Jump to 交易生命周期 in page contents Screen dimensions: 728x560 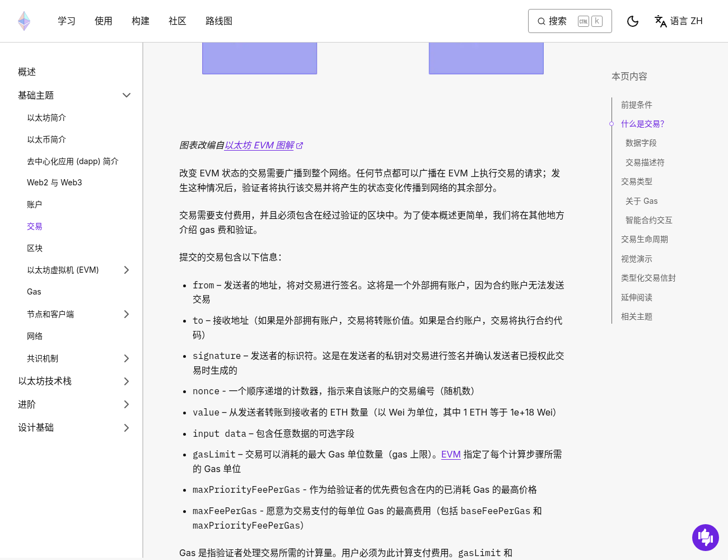(645, 239)
